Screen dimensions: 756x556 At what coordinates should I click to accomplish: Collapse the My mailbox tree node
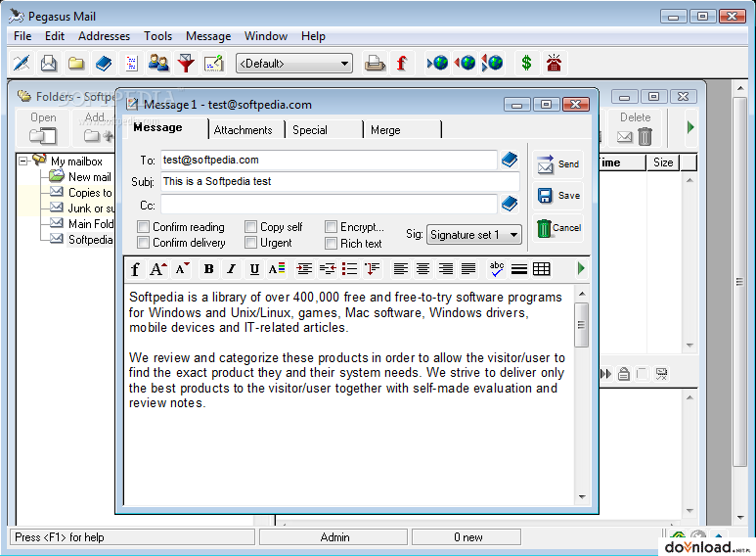22,162
